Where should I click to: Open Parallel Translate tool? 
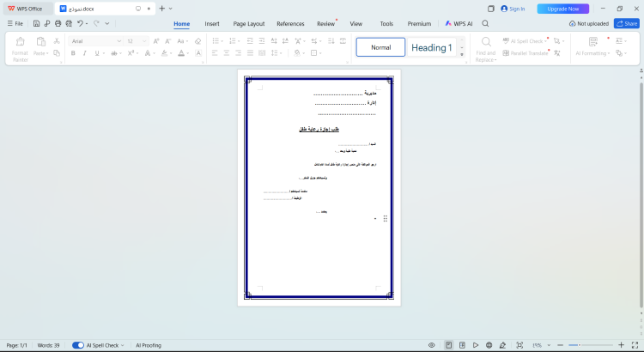click(x=526, y=53)
